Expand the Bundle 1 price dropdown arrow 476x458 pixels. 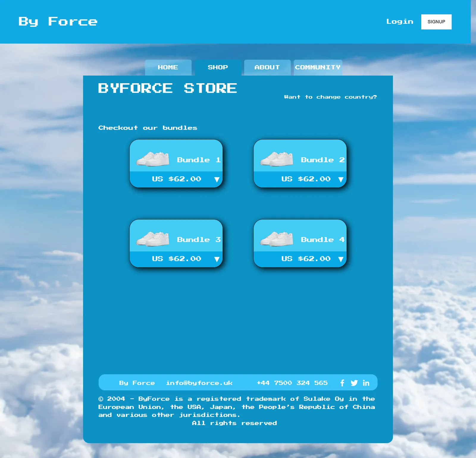217,180
